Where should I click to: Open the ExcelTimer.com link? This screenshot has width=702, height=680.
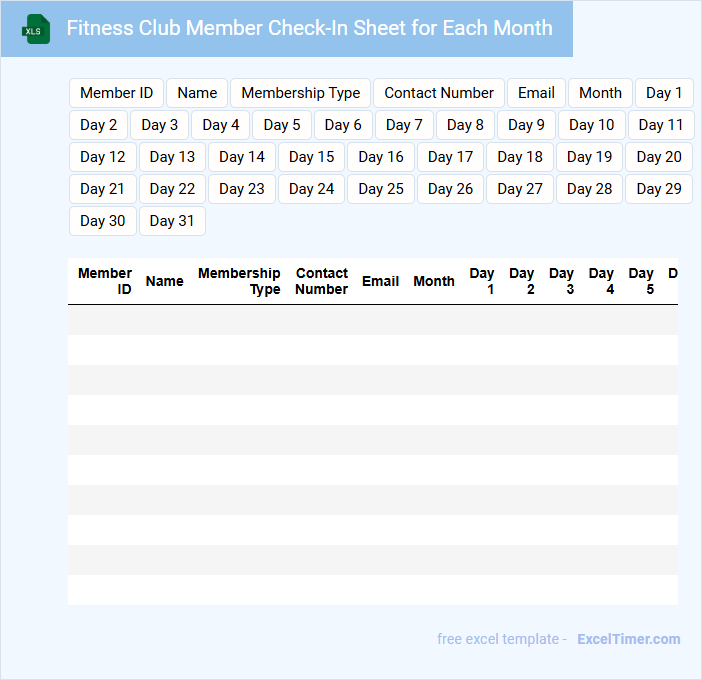tap(629, 639)
